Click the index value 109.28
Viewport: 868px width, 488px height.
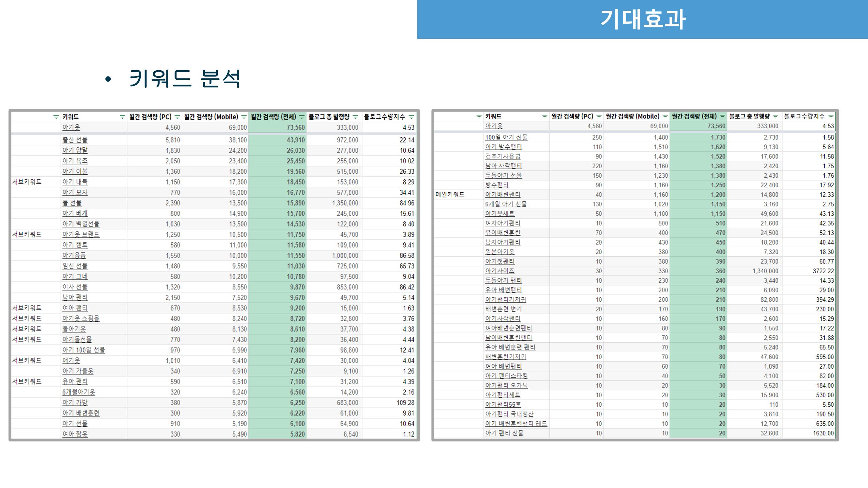(x=405, y=402)
